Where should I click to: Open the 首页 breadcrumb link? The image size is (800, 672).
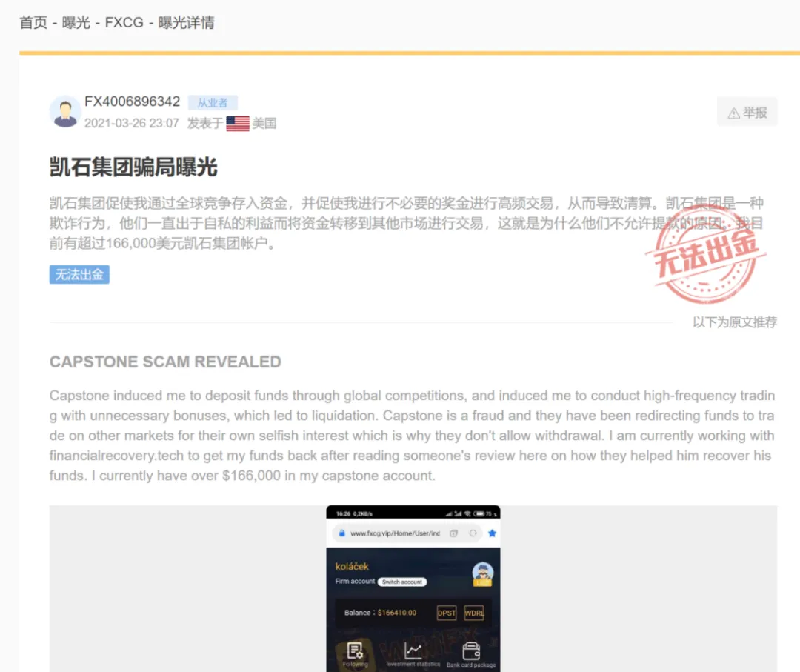click(33, 23)
